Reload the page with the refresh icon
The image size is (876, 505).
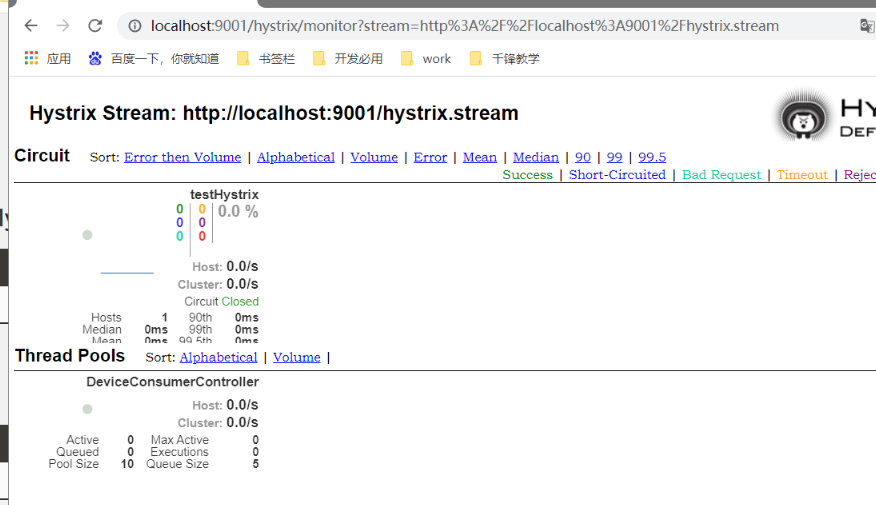[x=96, y=26]
